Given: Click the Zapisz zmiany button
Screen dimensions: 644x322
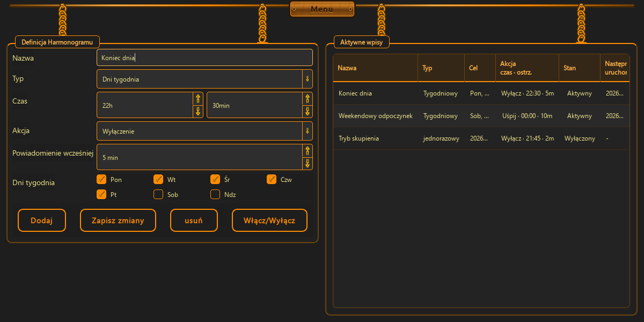Looking at the screenshot, I should pos(118,221).
